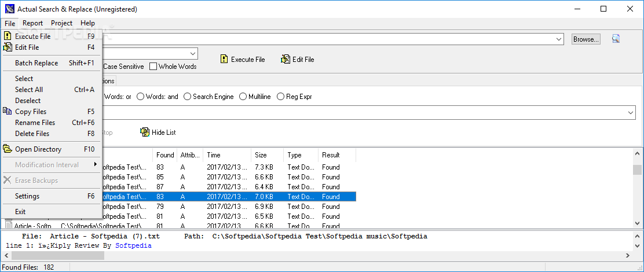This screenshot has height=272, width=644.
Task: Click Found count 85 cell
Action: tap(160, 177)
